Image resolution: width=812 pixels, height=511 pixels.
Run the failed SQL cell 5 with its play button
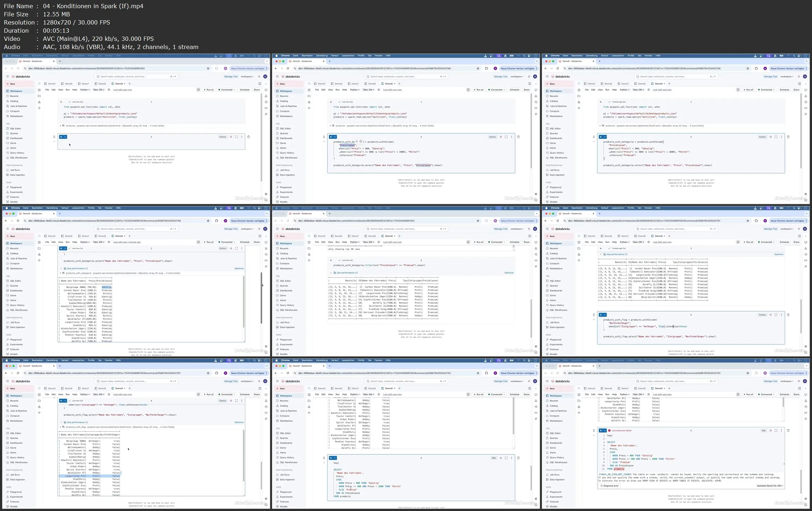[601, 430]
